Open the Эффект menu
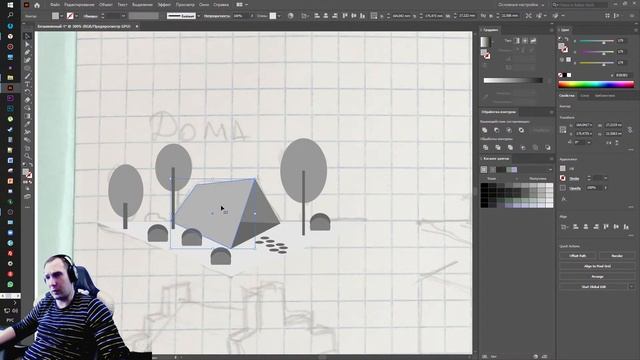Viewport: 640px width, 360px height. (164, 5)
